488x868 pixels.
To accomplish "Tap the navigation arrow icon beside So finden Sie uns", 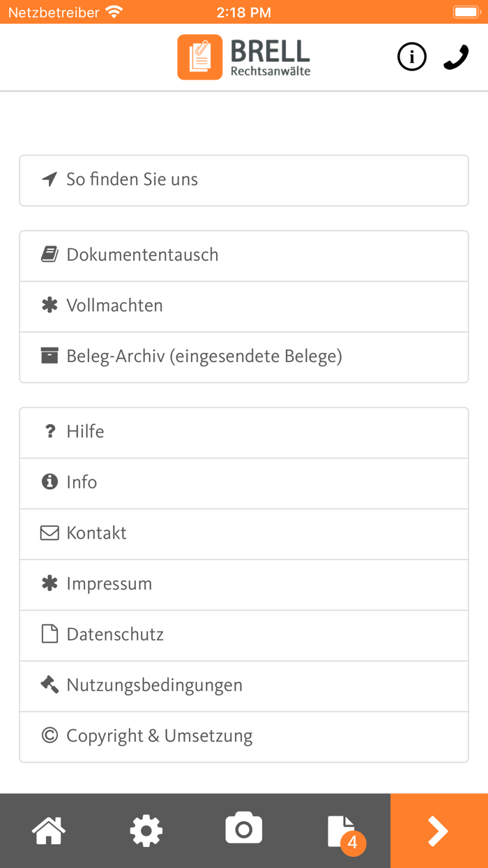I will click(47, 179).
